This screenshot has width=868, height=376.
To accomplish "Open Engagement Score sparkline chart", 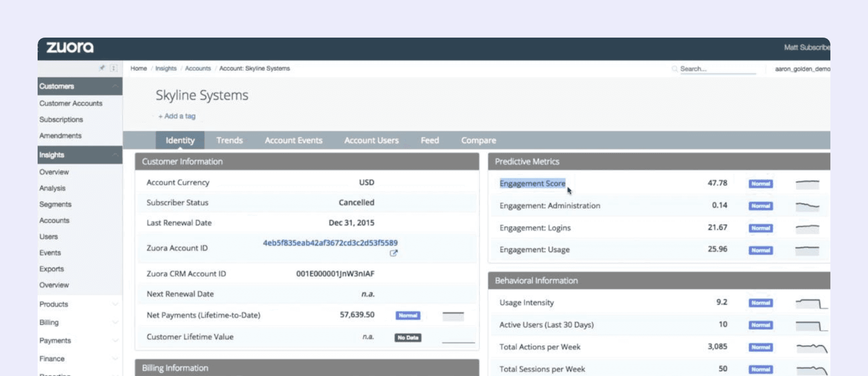I will (807, 184).
